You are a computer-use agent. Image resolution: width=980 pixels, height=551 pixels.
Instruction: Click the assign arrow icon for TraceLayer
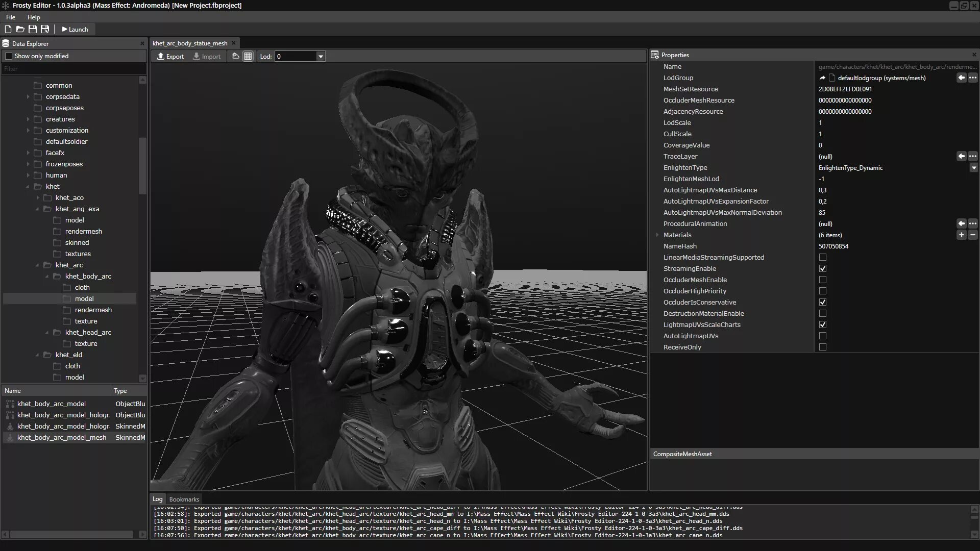962,156
